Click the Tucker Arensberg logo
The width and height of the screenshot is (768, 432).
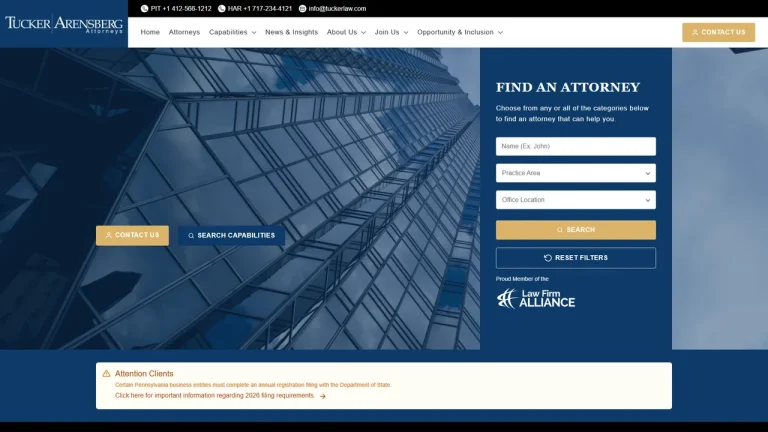[x=64, y=24]
